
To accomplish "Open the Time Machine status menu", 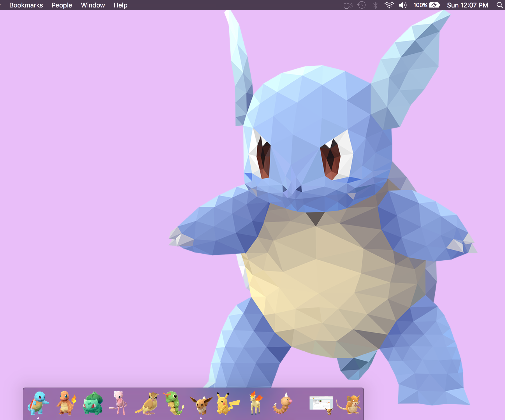I will (361, 5).
